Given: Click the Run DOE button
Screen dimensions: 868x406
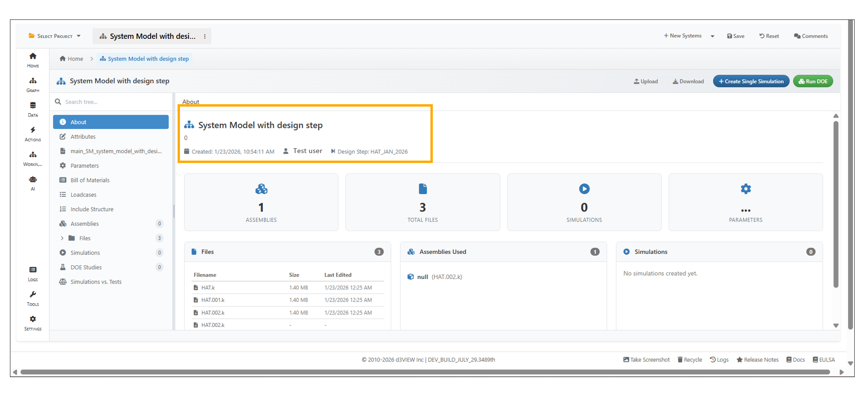Looking at the screenshot, I should coord(813,81).
